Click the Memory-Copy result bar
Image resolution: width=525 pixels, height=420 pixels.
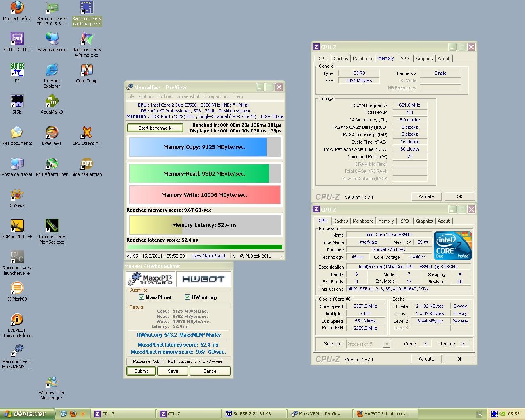coord(205,147)
